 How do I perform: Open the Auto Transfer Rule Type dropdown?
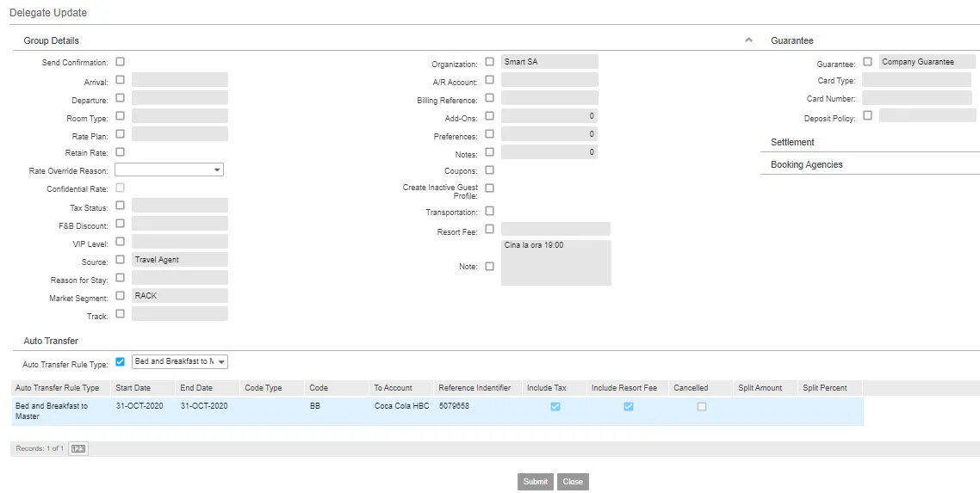pyautogui.click(x=180, y=362)
